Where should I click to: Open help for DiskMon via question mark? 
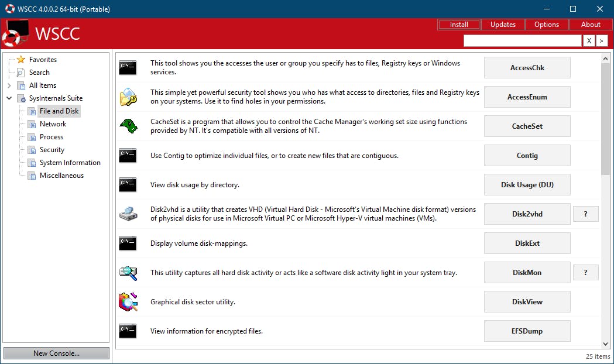[586, 272]
